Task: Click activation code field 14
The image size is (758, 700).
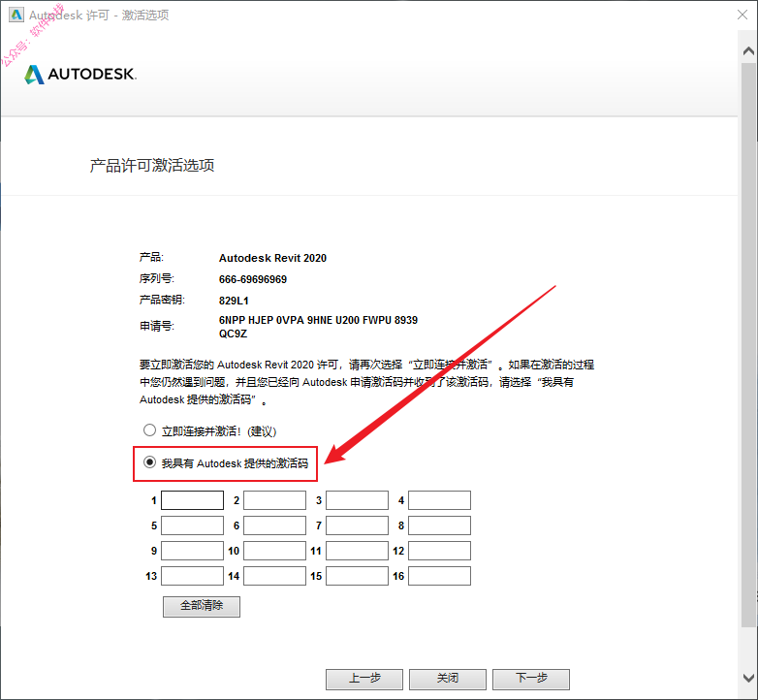Action: [x=274, y=576]
